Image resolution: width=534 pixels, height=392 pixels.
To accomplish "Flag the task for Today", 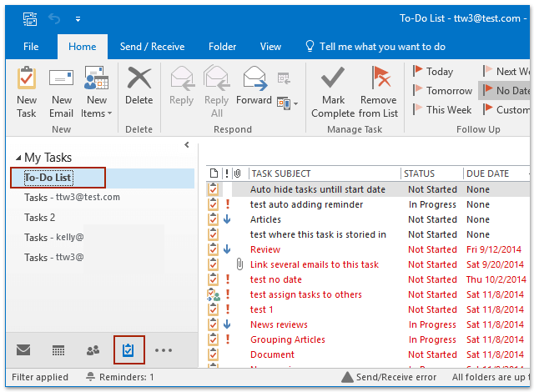I will (433, 72).
